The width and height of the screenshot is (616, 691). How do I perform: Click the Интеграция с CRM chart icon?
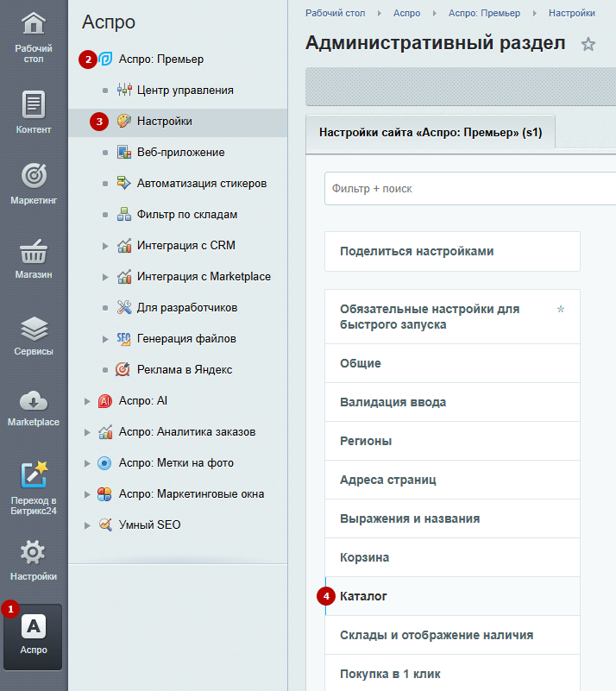click(x=124, y=245)
